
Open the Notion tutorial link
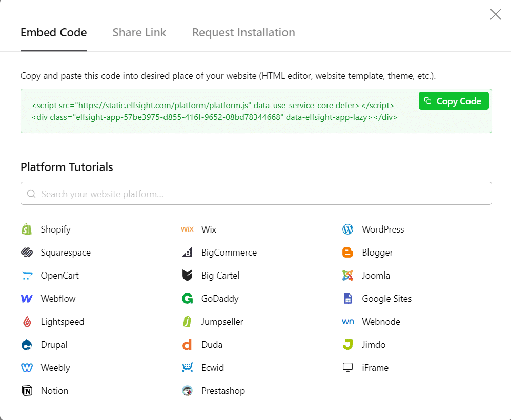click(54, 391)
